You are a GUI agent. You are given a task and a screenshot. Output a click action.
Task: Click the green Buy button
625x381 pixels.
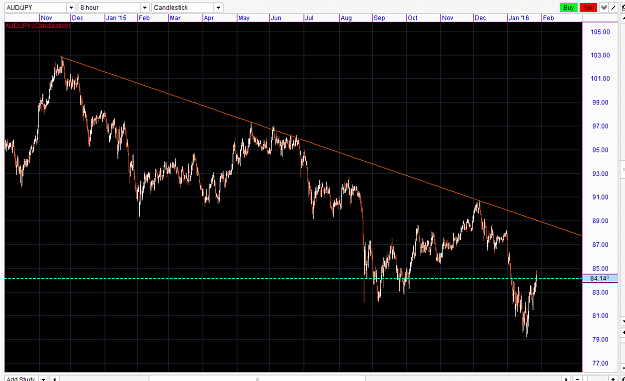568,8
